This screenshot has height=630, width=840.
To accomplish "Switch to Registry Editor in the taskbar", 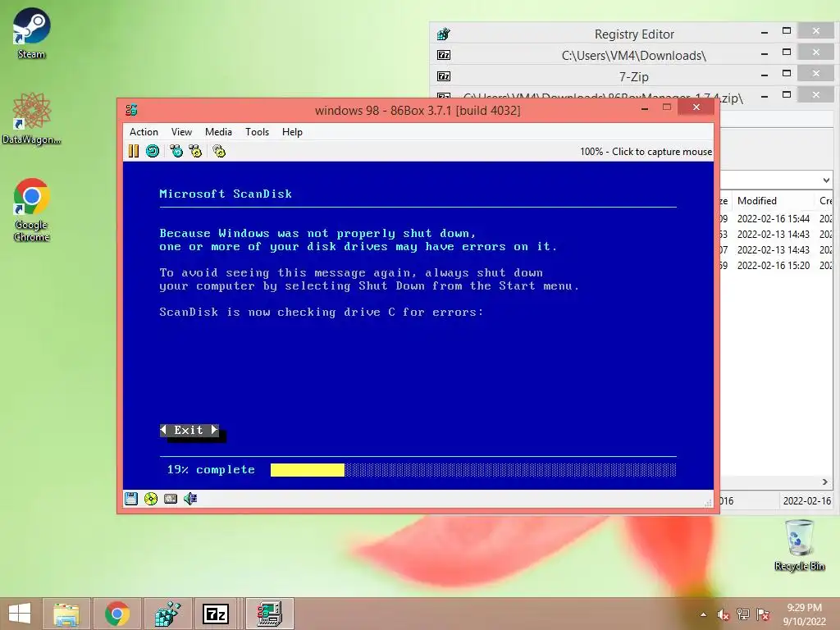I will [167, 614].
